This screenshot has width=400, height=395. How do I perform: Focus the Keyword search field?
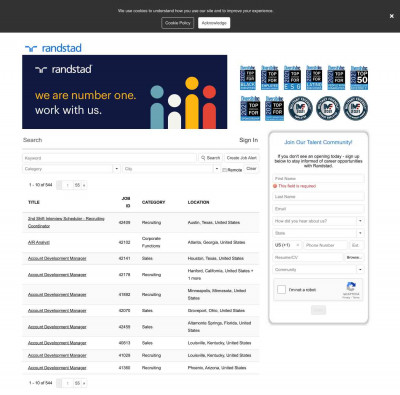(109, 158)
